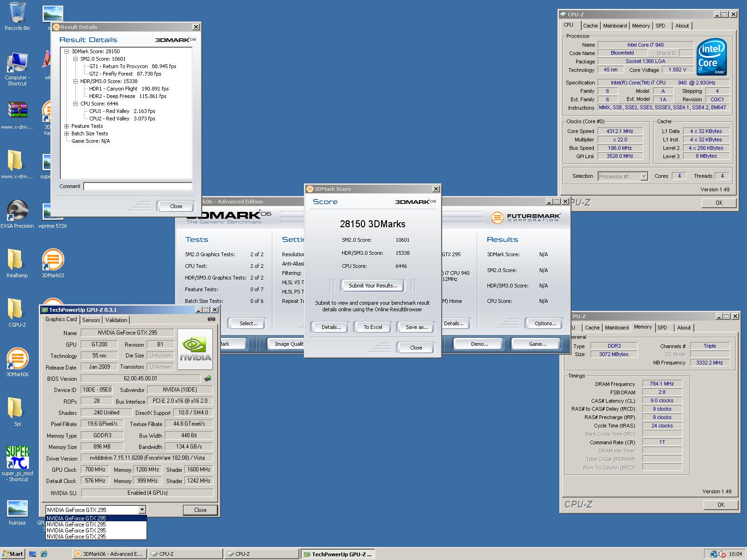This screenshot has width=747, height=560.
Task: Select GT1 - Return To Proxycon row
Action: point(133,66)
